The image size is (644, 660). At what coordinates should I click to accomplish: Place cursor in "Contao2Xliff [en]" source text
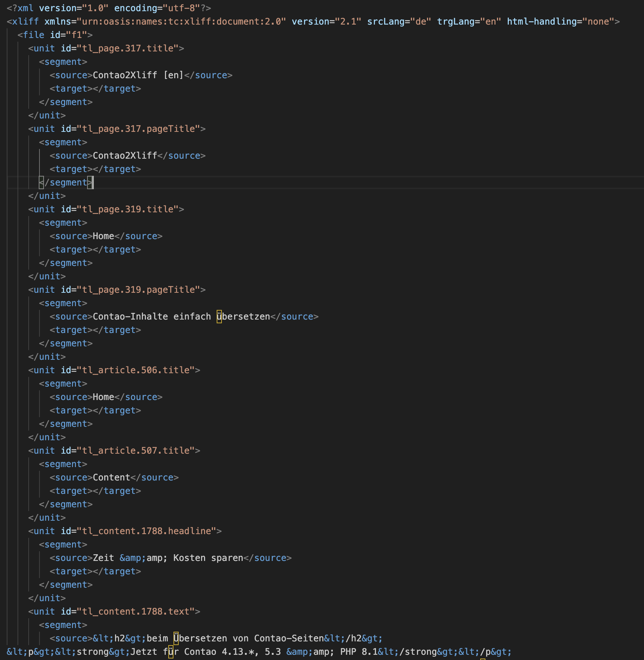[138, 75]
